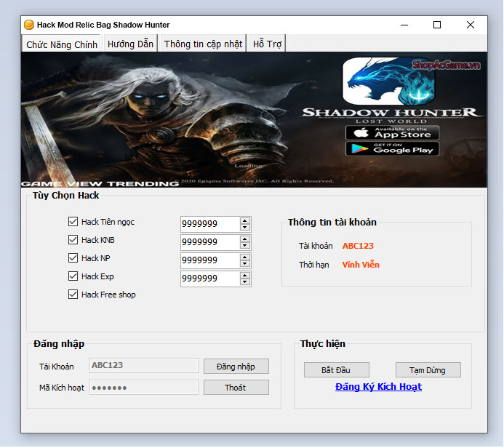Toggle the Hack NP checkbox
This screenshot has width=504, height=448.
pyautogui.click(x=73, y=257)
